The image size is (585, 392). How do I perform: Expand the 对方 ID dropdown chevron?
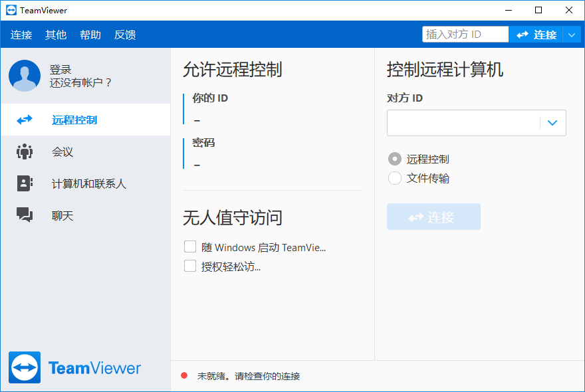pos(552,123)
